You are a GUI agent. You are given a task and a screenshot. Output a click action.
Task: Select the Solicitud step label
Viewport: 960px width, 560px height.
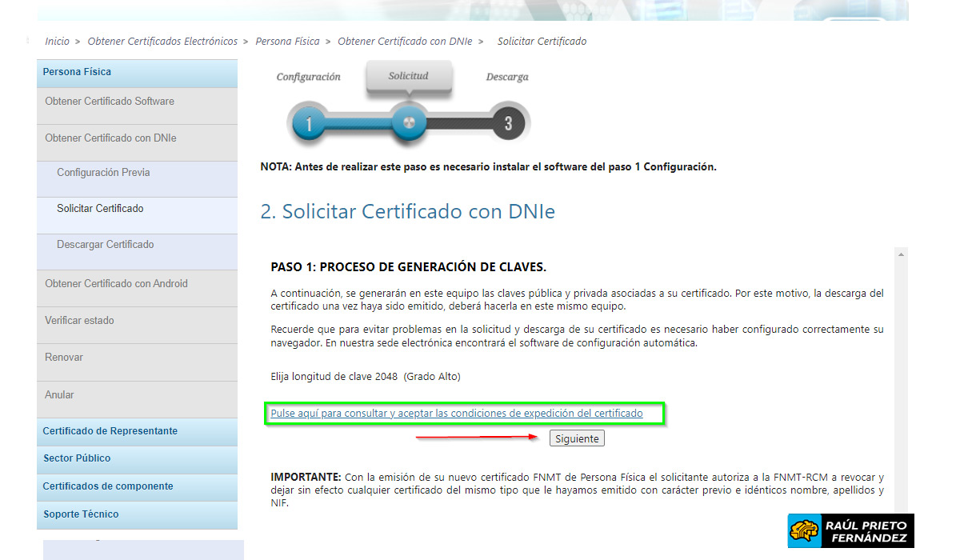(x=409, y=74)
